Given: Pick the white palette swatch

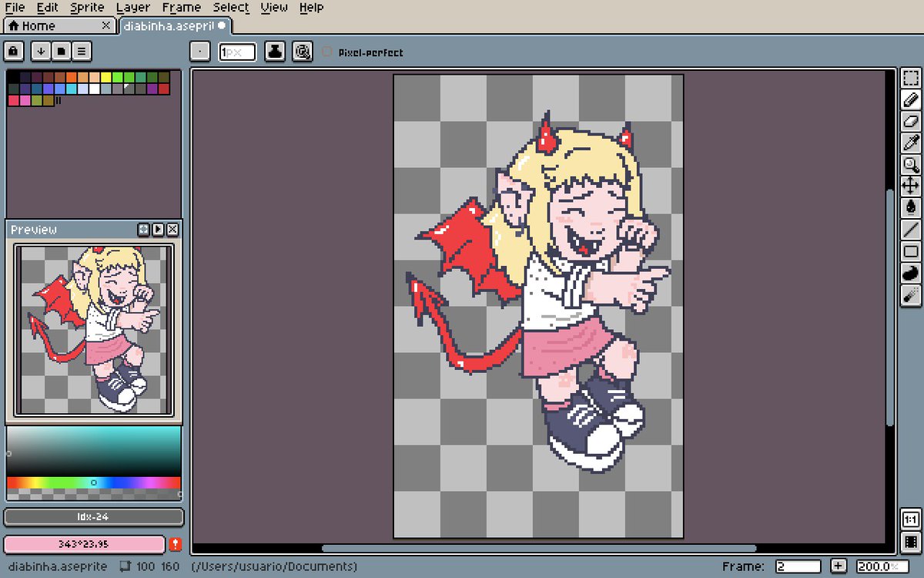Looking at the screenshot, I should click(x=95, y=89).
